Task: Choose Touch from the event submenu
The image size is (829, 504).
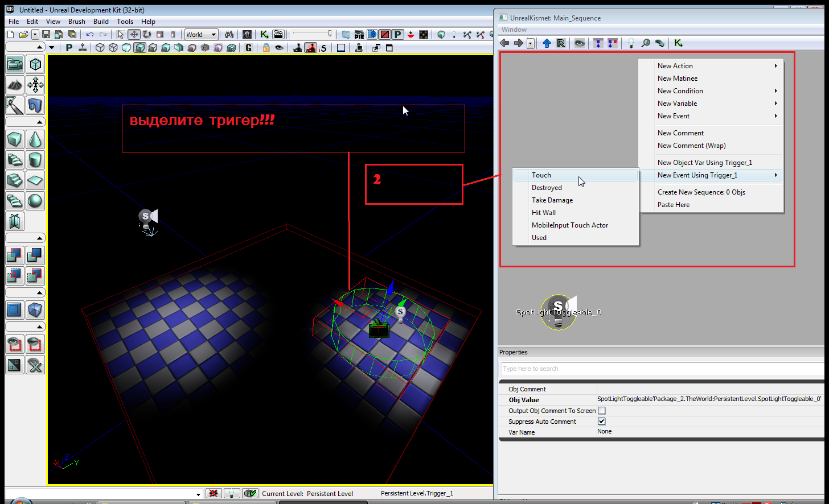Action: click(576, 175)
